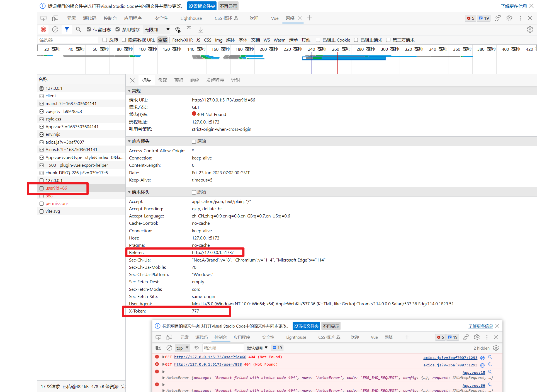The width and height of the screenshot is (537, 392).
Task: Check hide data URLs option
Action: point(124,40)
